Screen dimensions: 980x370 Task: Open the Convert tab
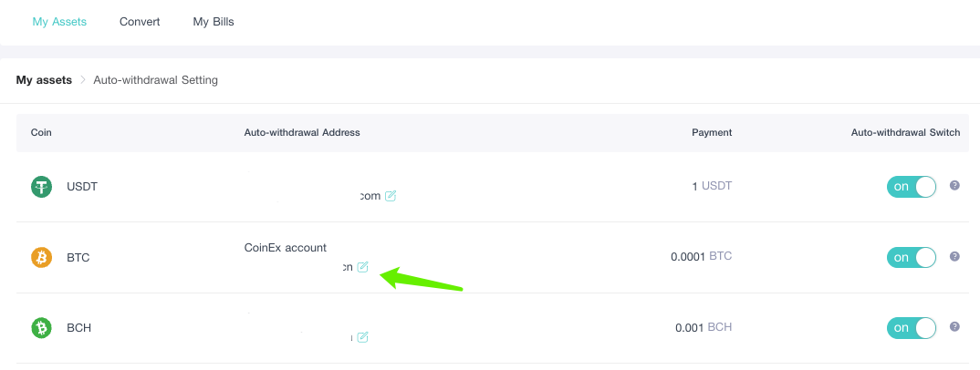[140, 22]
